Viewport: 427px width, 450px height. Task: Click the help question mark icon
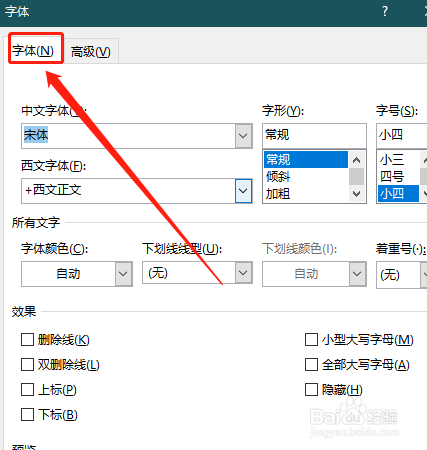[385, 12]
